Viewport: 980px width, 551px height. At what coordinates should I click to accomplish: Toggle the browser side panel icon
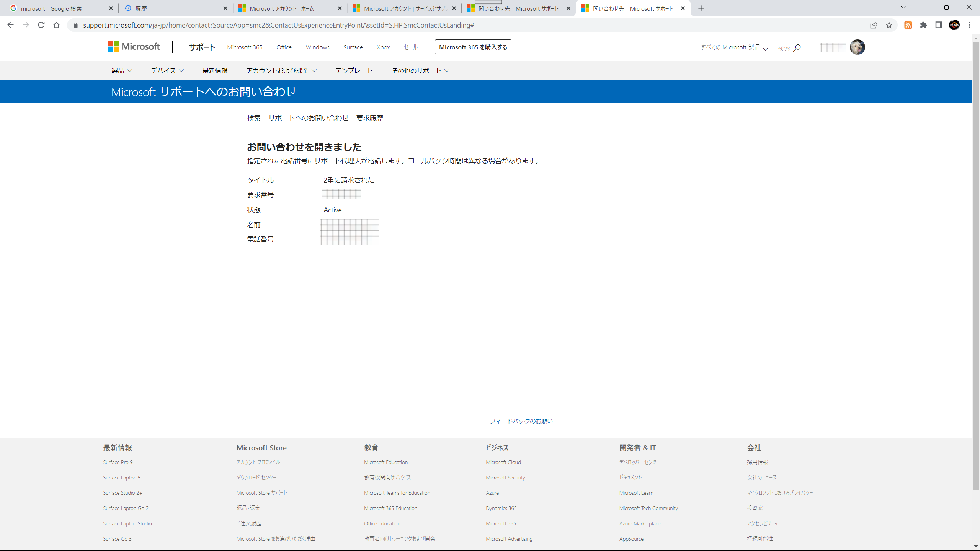pos(939,25)
